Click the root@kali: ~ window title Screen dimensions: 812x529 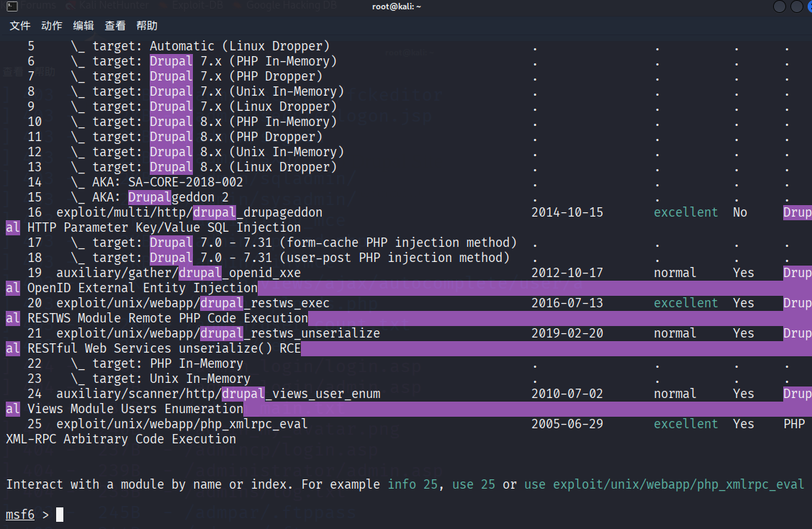pyautogui.click(x=397, y=6)
